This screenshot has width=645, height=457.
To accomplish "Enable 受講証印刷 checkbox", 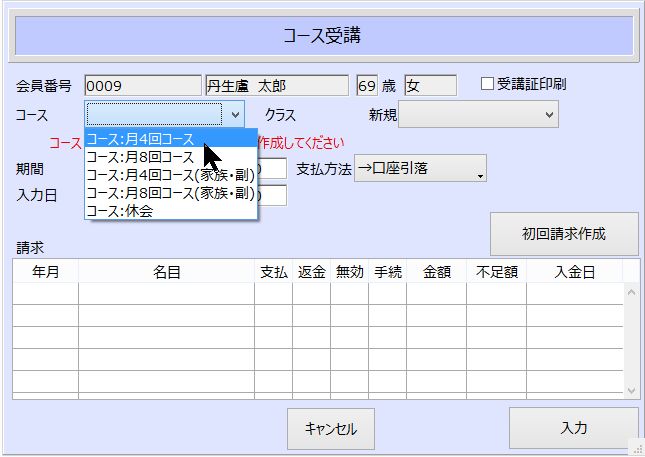I will [488, 85].
